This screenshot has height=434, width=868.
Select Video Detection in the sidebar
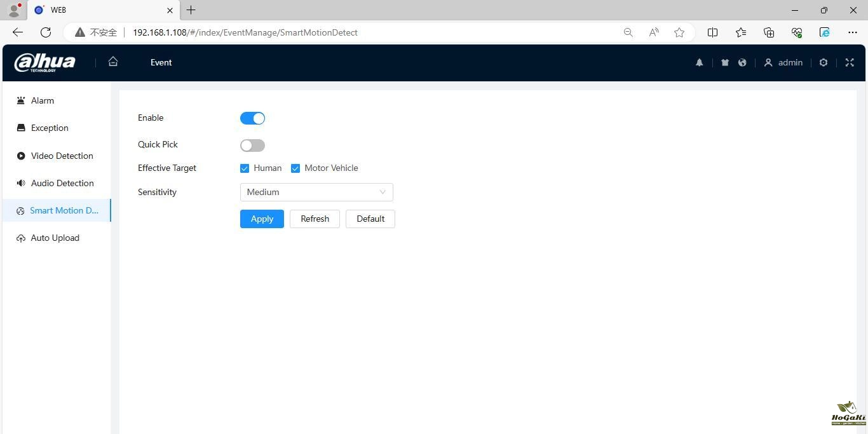point(62,156)
